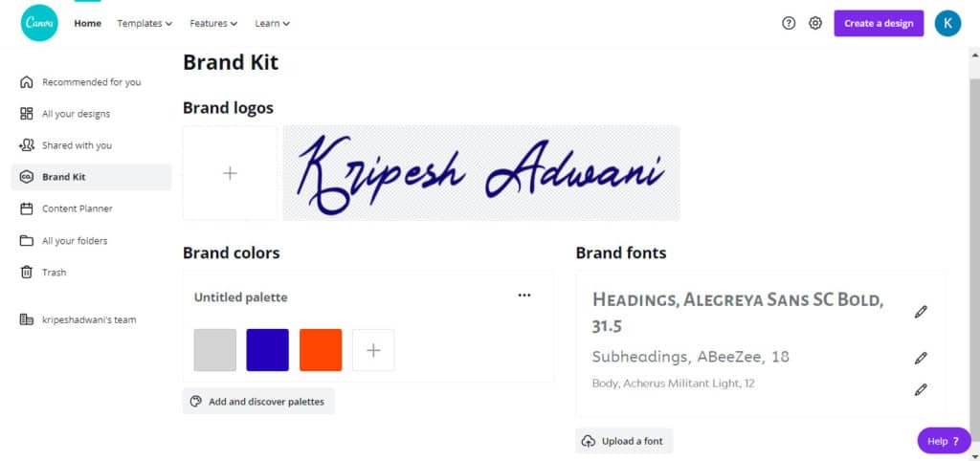Select the blue color swatch
Viewport: 980px width, 461px height.
tap(267, 350)
